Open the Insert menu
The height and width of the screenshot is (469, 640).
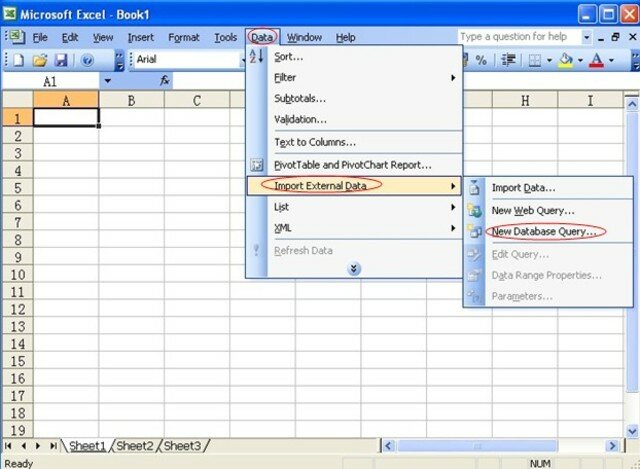point(140,38)
